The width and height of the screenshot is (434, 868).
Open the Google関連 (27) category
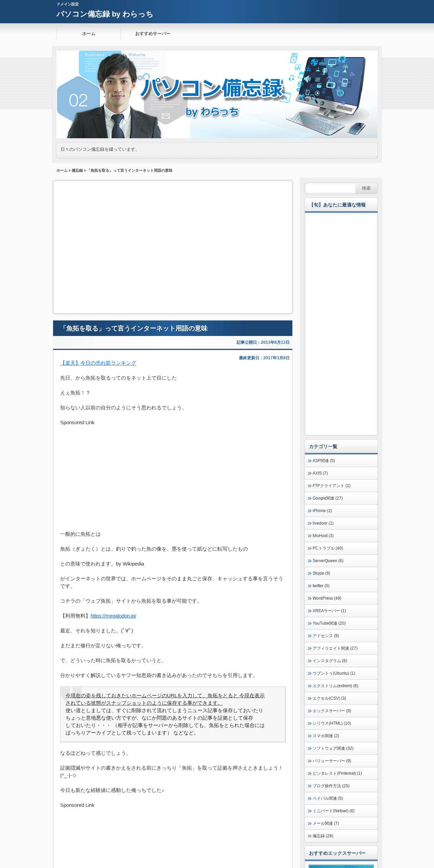(341, 498)
